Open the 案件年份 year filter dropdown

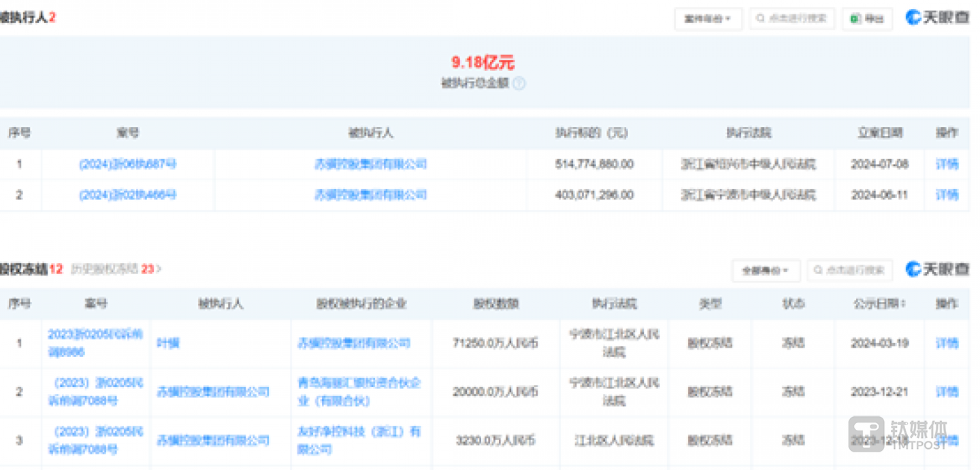(x=708, y=19)
